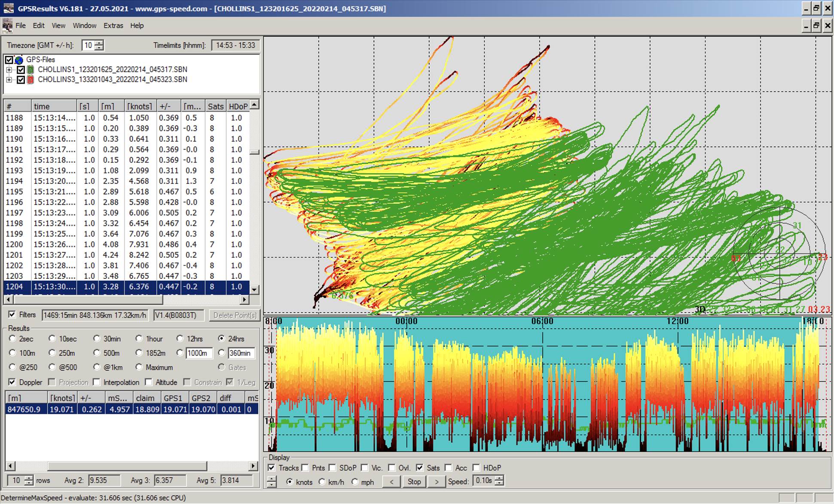Expand the CHOLLINS1 file tree node
834x504 pixels.
[9, 70]
